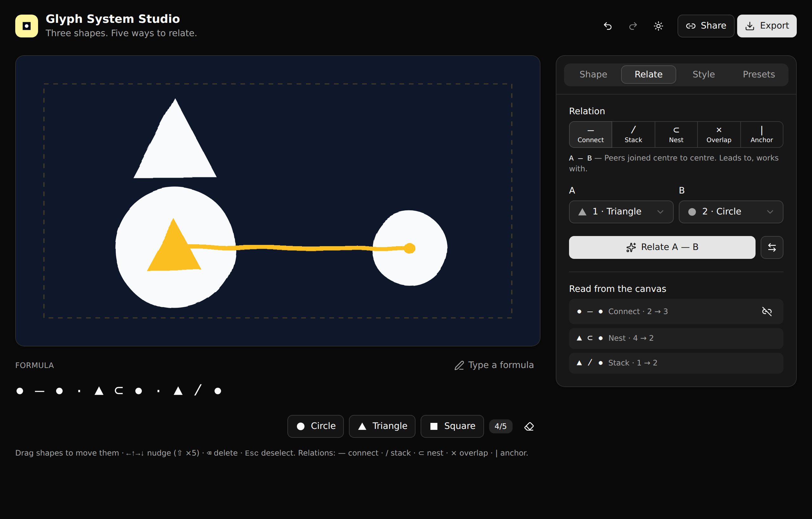Remove the Connect 2 → 3 relation via unlink icon

coord(767,311)
